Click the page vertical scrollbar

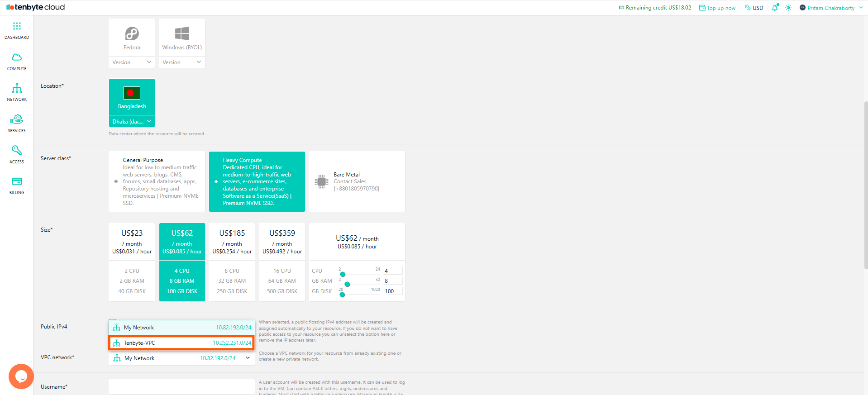click(866, 186)
